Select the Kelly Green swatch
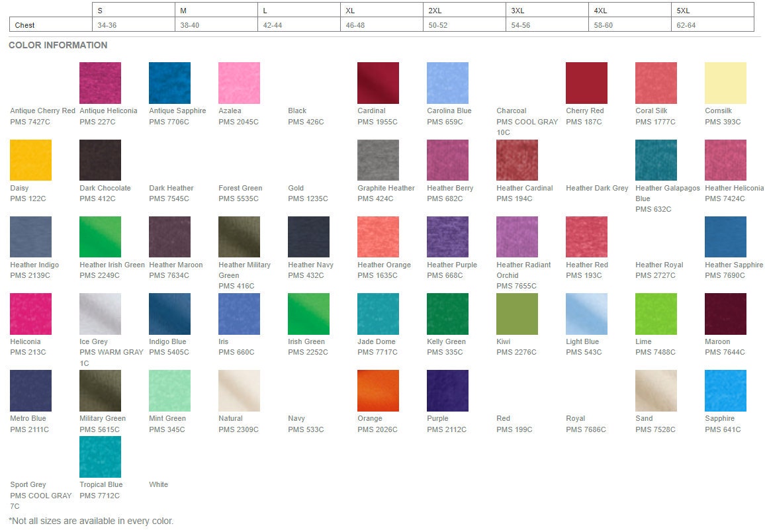This screenshot has width=765, height=532. (447, 314)
